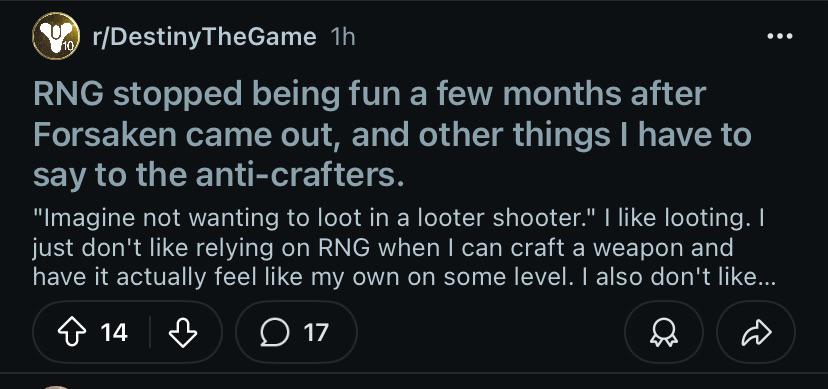Open the comments with 17 replies
828x389 pixels.
click(296, 332)
